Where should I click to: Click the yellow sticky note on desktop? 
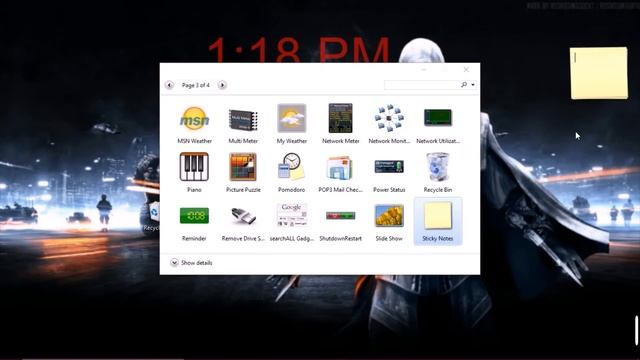tap(599, 73)
